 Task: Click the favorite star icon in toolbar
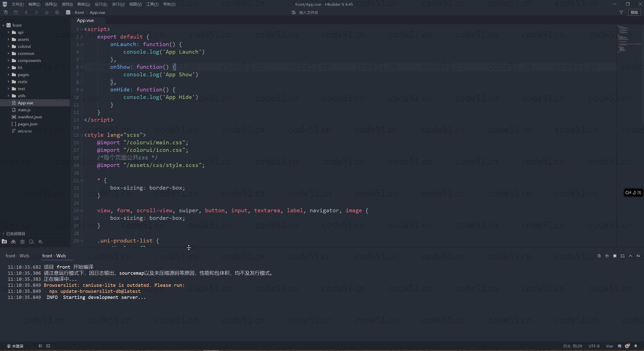pos(47,12)
